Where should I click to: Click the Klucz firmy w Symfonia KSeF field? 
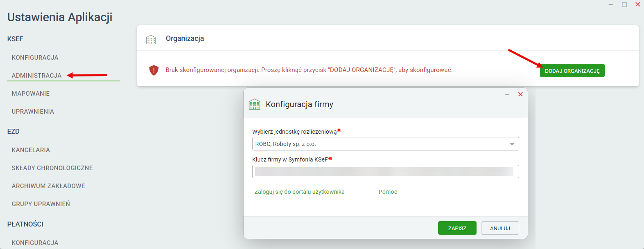point(386,172)
